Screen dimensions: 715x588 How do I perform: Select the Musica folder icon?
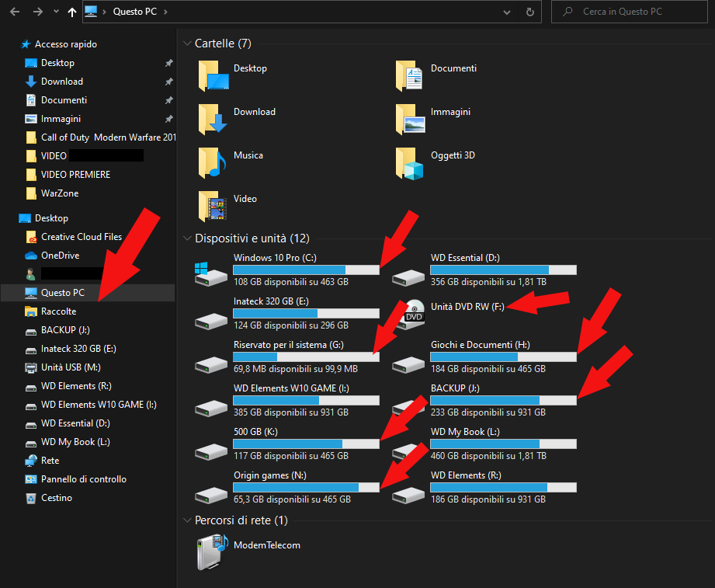pos(213,163)
